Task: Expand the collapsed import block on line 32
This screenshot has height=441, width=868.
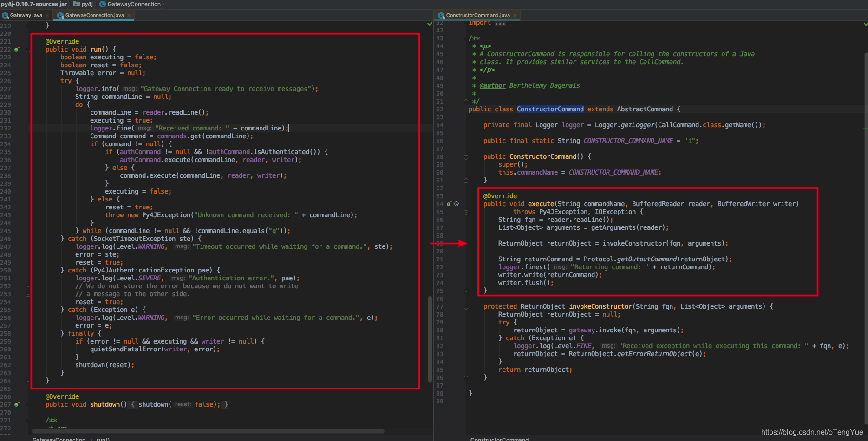Action: click(x=466, y=23)
